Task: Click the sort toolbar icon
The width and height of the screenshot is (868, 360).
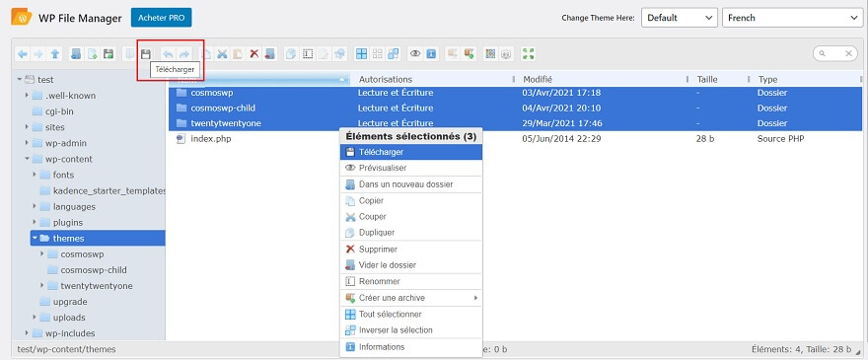Action: 506,53
